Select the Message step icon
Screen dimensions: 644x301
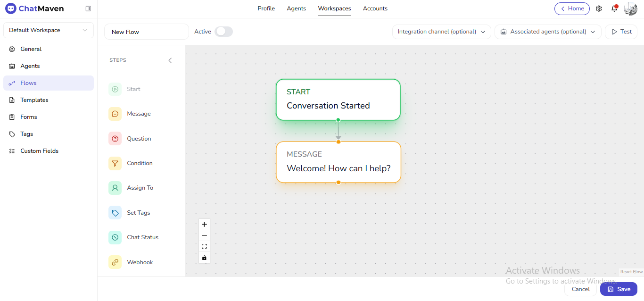coord(115,114)
